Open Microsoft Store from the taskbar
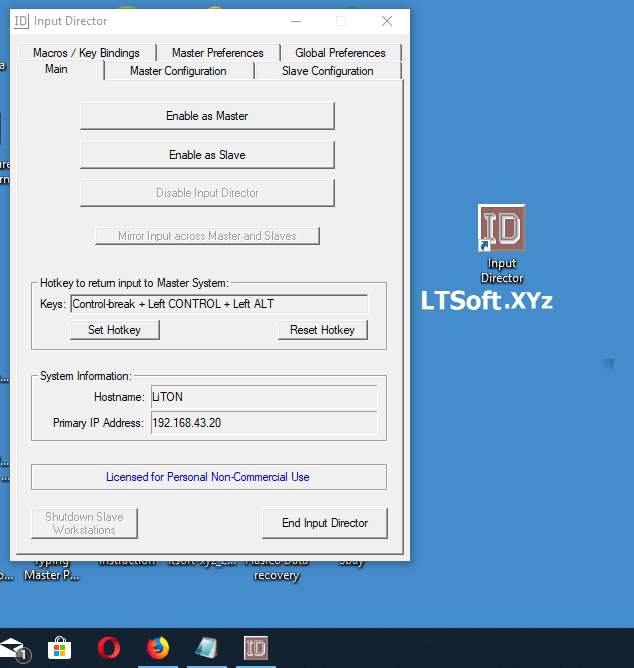This screenshot has width=634, height=668. (59, 648)
